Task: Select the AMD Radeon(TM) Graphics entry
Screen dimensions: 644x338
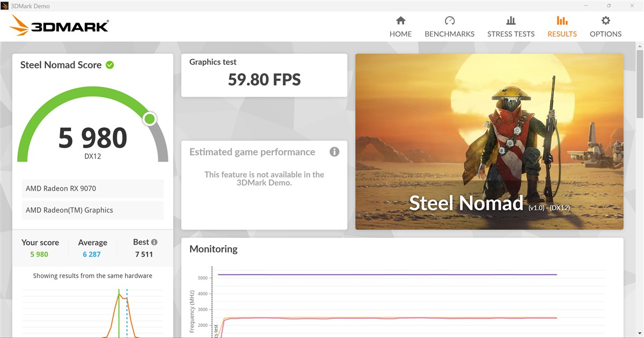Action: pos(93,210)
